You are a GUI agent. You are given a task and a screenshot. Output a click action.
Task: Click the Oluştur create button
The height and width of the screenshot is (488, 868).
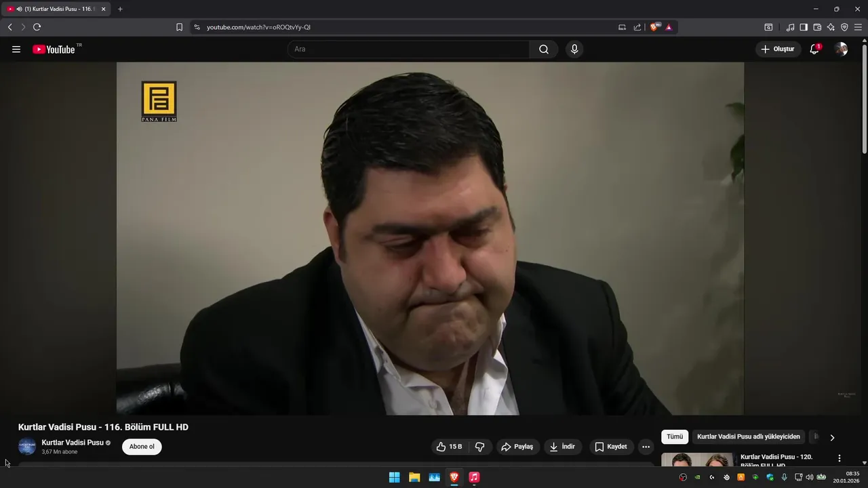[x=778, y=49]
